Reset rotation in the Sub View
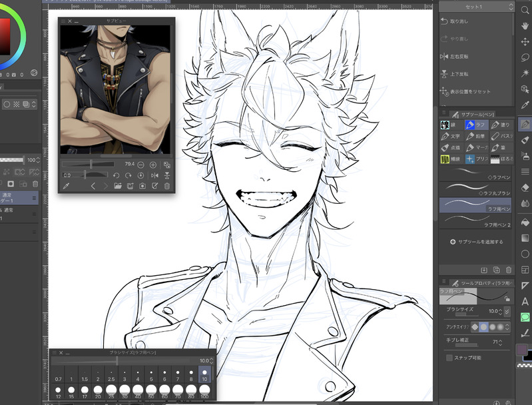 [x=140, y=175]
